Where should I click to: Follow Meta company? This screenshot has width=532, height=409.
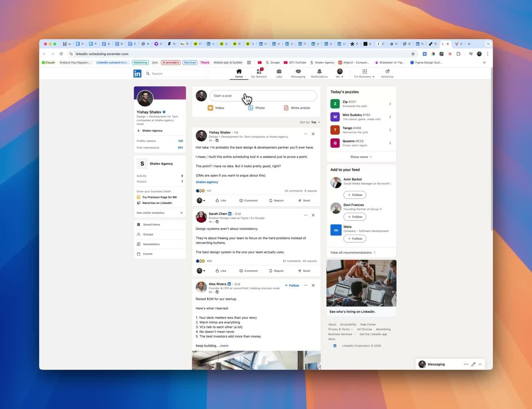click(355, 239)
